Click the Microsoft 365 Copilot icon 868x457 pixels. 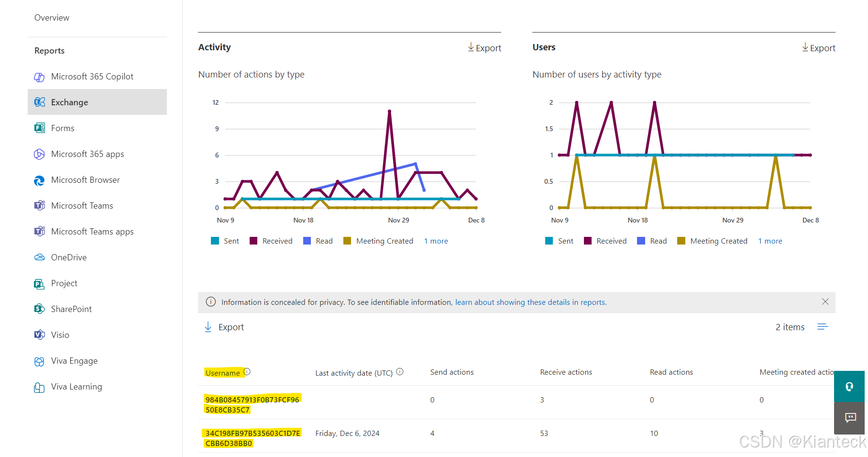[x=39, y=77]
